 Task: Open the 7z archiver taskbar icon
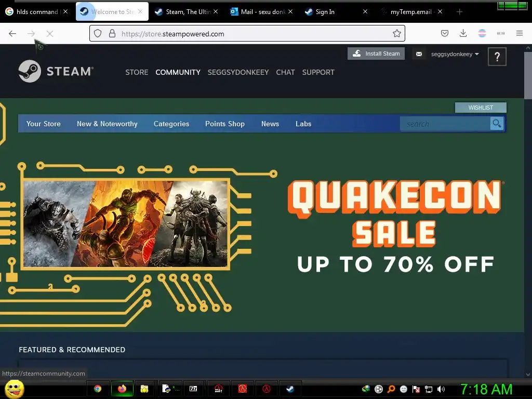click(193, 389)
